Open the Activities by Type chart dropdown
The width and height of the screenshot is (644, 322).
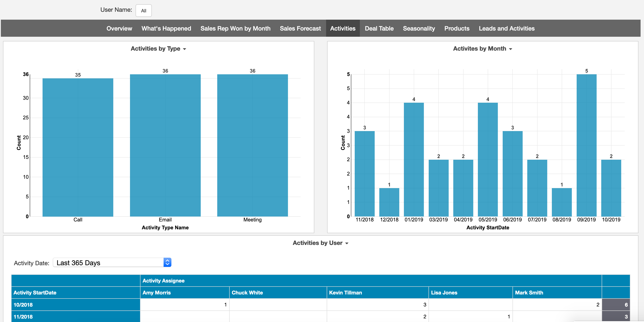[x=185, y=49]
